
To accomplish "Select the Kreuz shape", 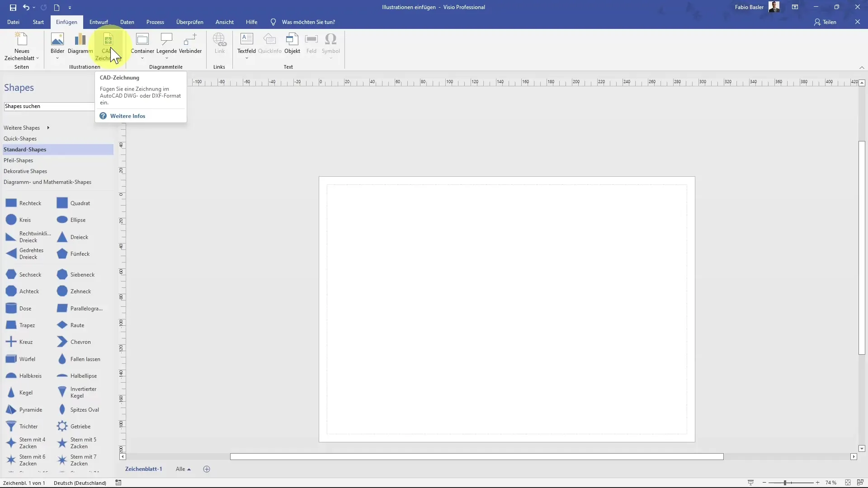I will click(x=19, y=342).
